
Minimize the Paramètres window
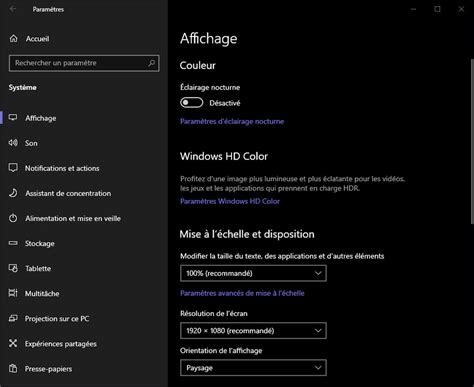coord(413,9)
